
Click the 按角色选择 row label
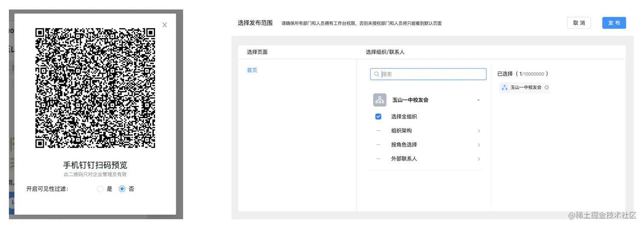tap(404, 145)
